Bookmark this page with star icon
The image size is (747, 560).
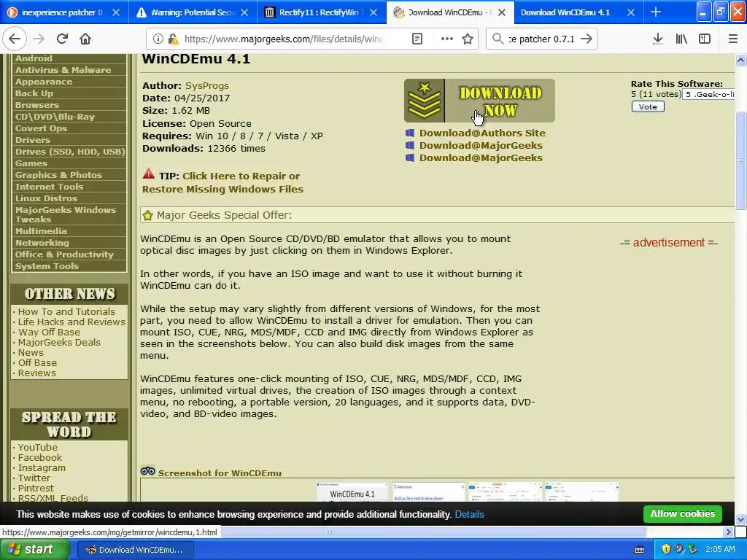tap(468, 39)
